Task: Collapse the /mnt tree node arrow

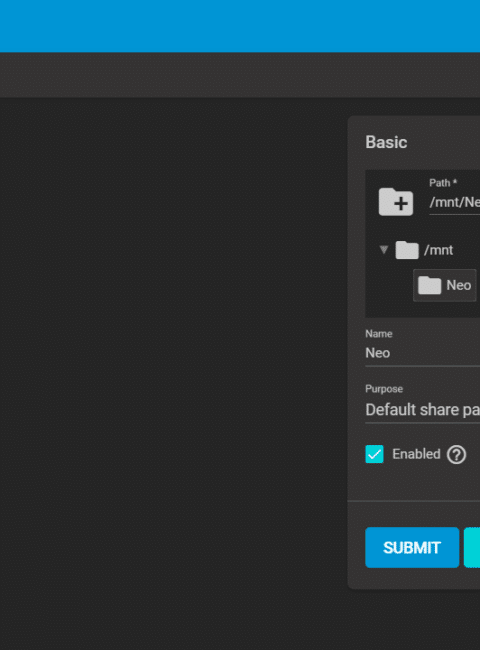Action: tap(384, 250)
